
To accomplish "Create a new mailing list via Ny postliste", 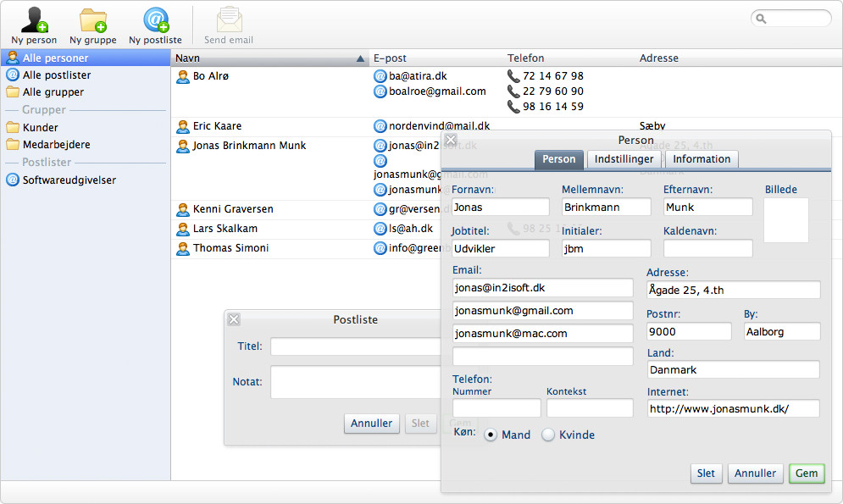I will [155, 19].
